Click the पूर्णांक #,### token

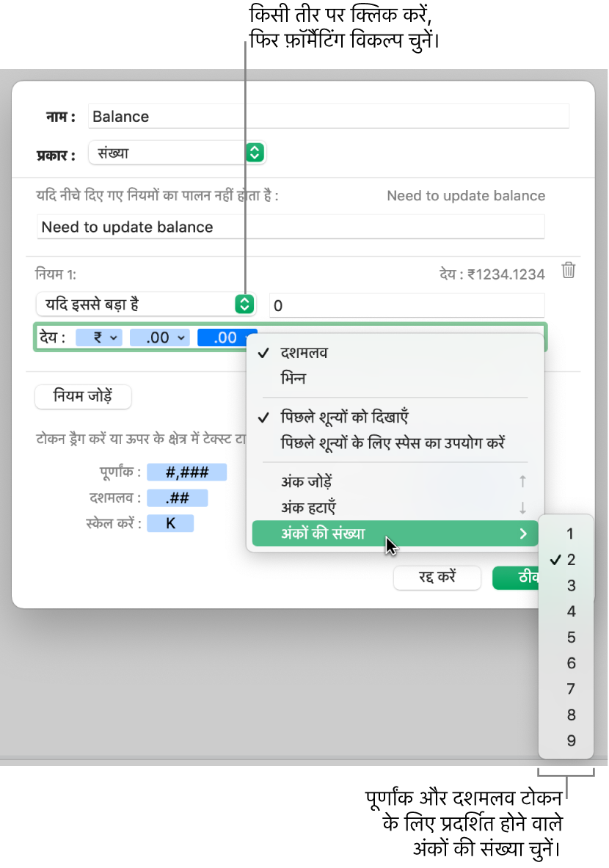click(186, 473)
